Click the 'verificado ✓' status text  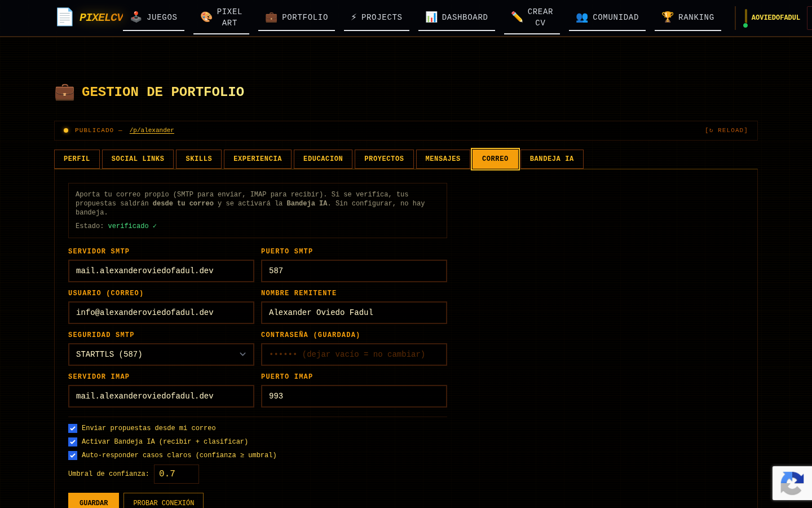tap(133, 226)
